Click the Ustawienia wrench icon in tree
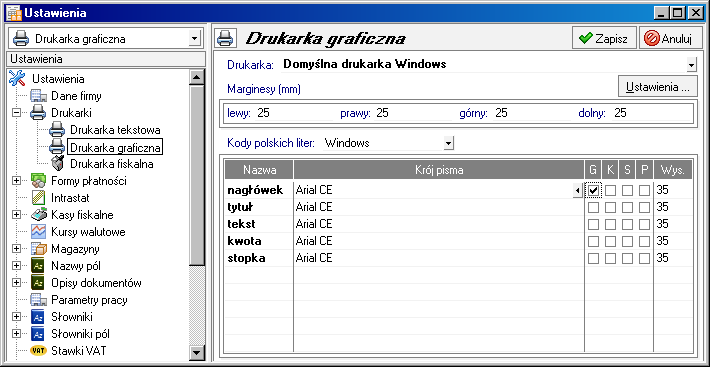 tap(17, 79)
